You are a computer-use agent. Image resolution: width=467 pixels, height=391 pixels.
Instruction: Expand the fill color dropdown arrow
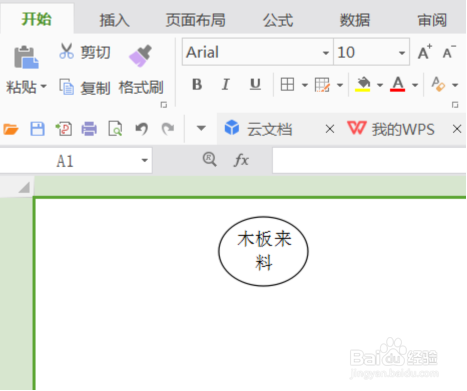tap(380, 85)
